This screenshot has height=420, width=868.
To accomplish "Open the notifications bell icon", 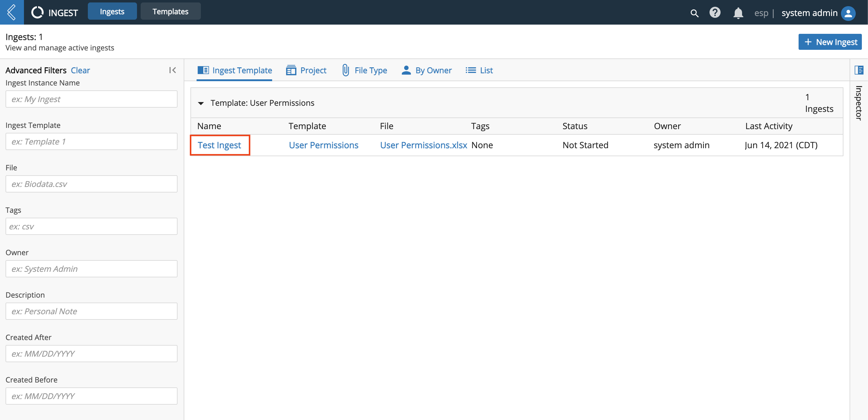I will coord(738,13).
